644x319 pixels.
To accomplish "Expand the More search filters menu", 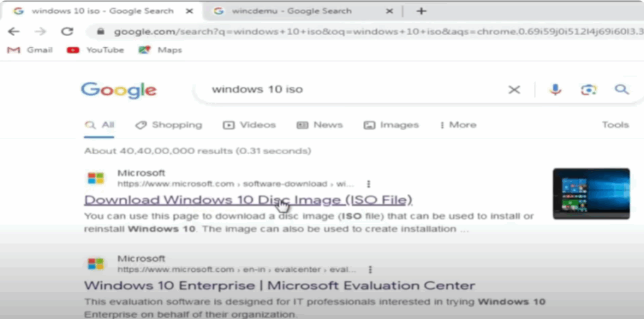I will pyautogui.click(x=458, y=125).
